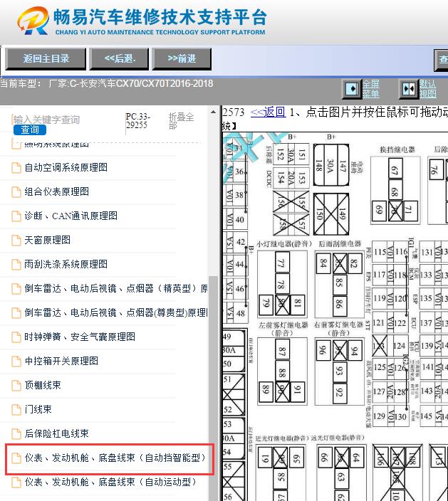Screen dimensions: 448x501
Task: Click the 后雨刮继电器 label
Action: tap(340, 244)
